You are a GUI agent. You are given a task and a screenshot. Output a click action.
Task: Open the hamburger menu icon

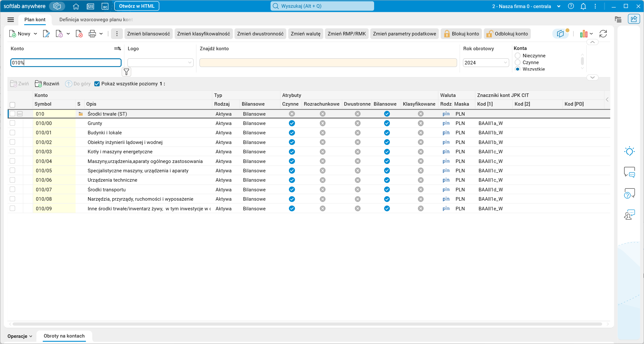click(x=11, y=20)
